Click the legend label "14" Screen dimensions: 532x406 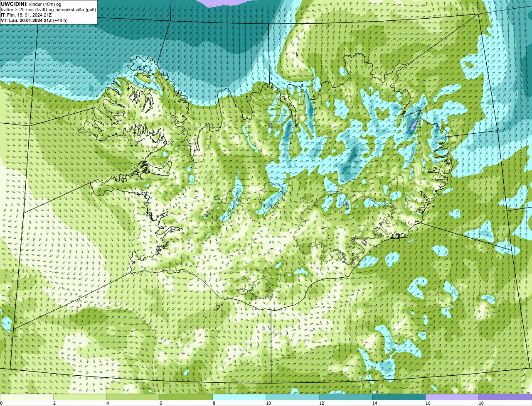point(375,403)
